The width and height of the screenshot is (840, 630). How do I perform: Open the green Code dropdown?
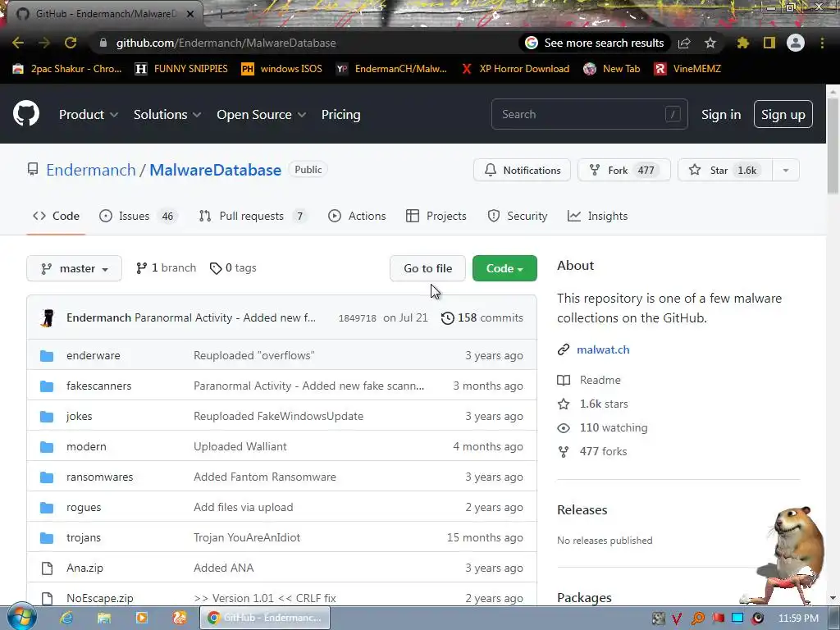tap(504, 268)
